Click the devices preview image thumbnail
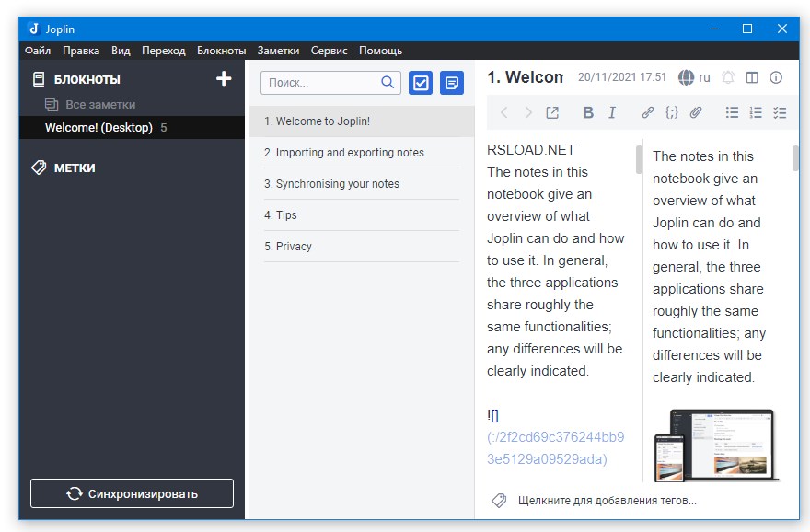Screen dimensions: 810x532 pyautogui.click(x=716, y=445)
